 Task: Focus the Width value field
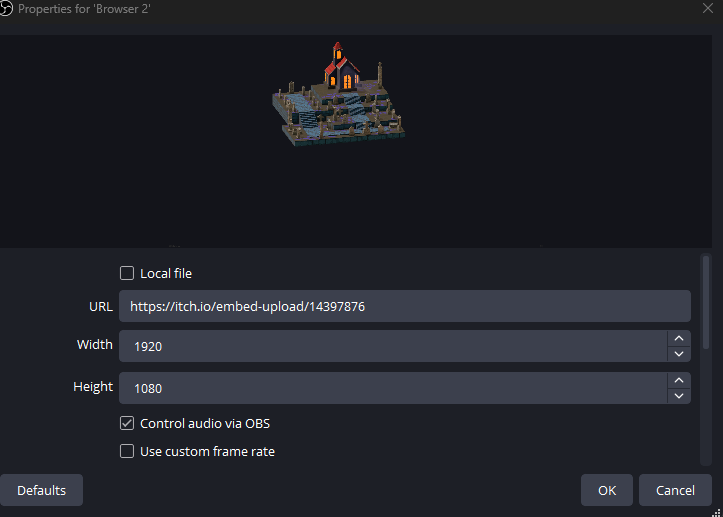pyautogui.click(x=393, y=346)
